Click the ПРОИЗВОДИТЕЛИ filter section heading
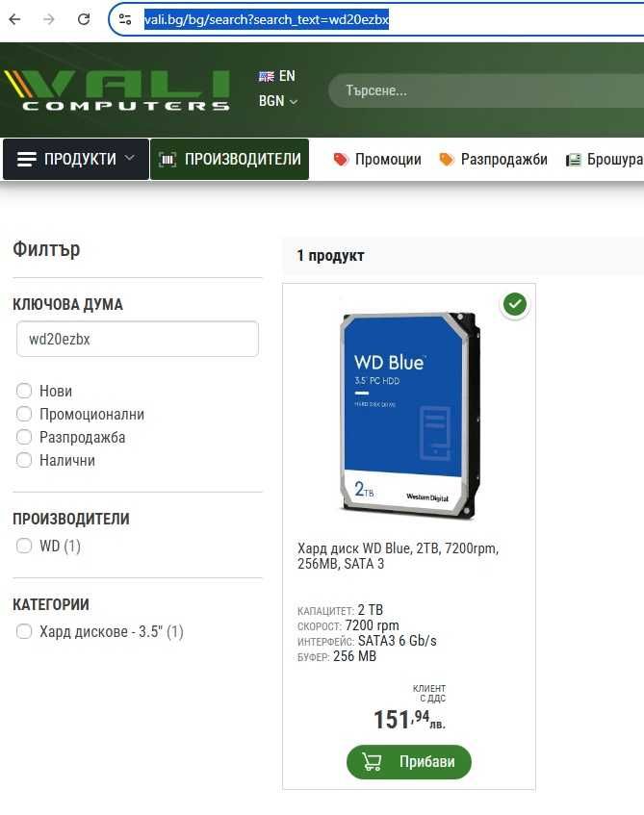The height and width of the screenshot is (815, 644). pos(70,519)
